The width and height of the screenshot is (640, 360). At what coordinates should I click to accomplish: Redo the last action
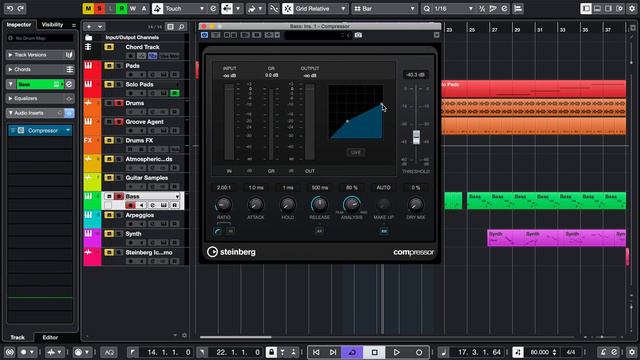(21, 8)
